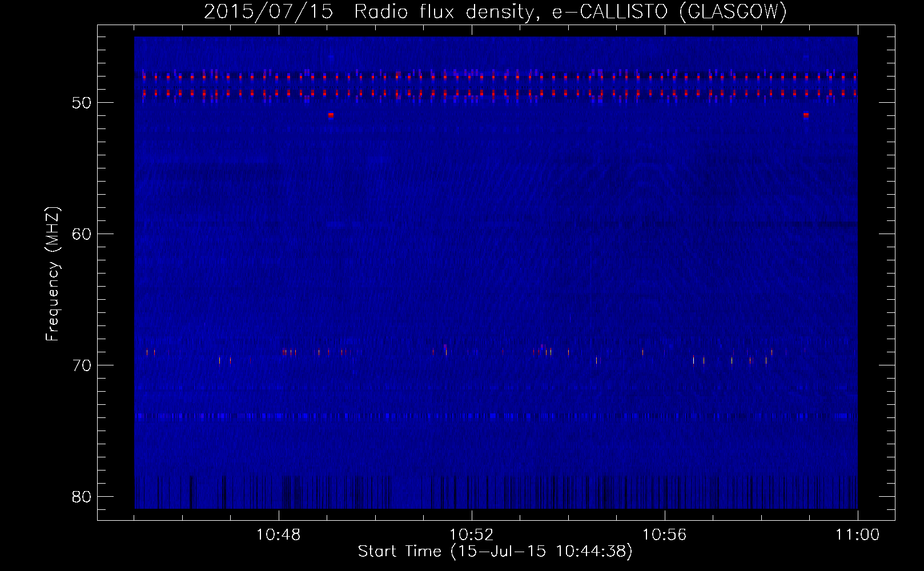Image resolution: width=924 pixels, height=571 pixels.
Task: Click the 11:00 time axis label
Action: [x=857, y=535]
